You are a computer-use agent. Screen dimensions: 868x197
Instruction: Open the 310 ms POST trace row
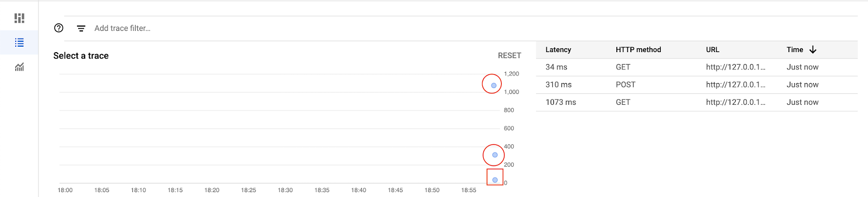(x=697, y=85)
